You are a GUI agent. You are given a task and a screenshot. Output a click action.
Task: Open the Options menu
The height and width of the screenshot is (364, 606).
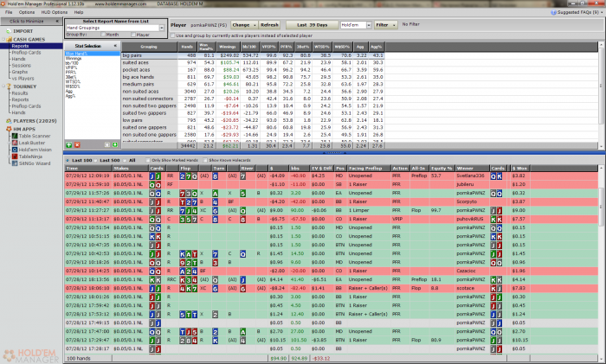click(x=27, y=12)
